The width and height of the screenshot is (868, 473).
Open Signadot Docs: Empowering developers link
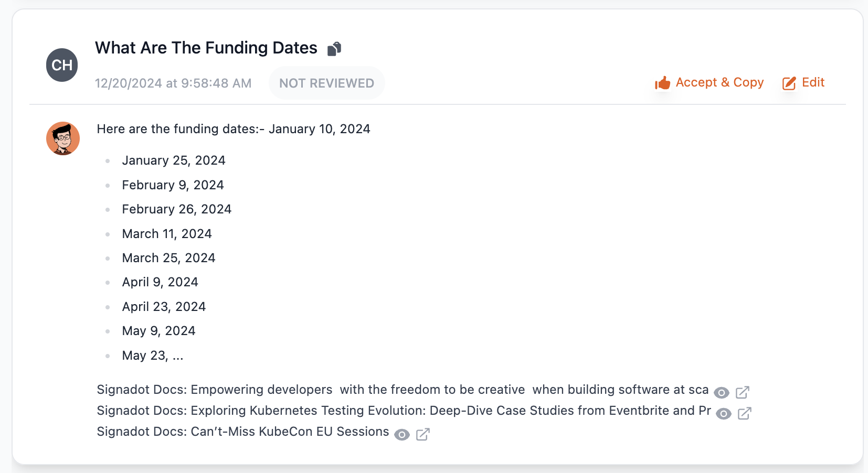(x=402, y=390)
